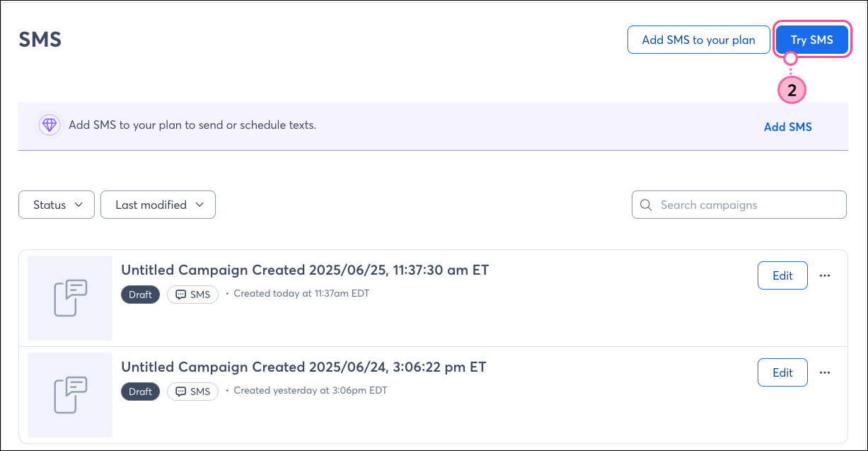Click Add SMS to your plan button

point(698,40)
